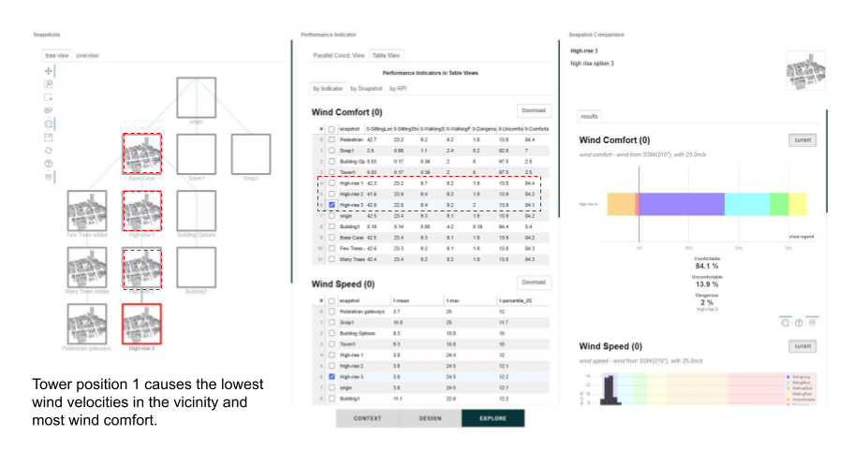The image size is (868, 450).
Task: Click the purple segment of comfort bar
Action: point(682,204)
